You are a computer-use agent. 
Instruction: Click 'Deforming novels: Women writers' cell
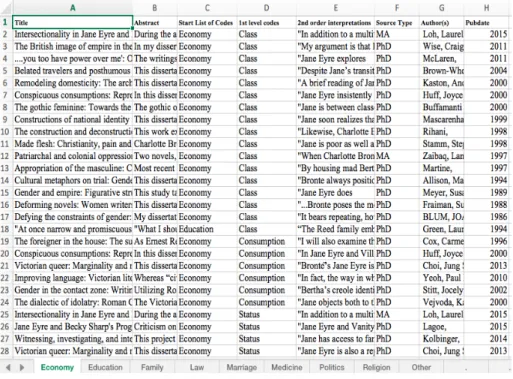click(72, 205)
